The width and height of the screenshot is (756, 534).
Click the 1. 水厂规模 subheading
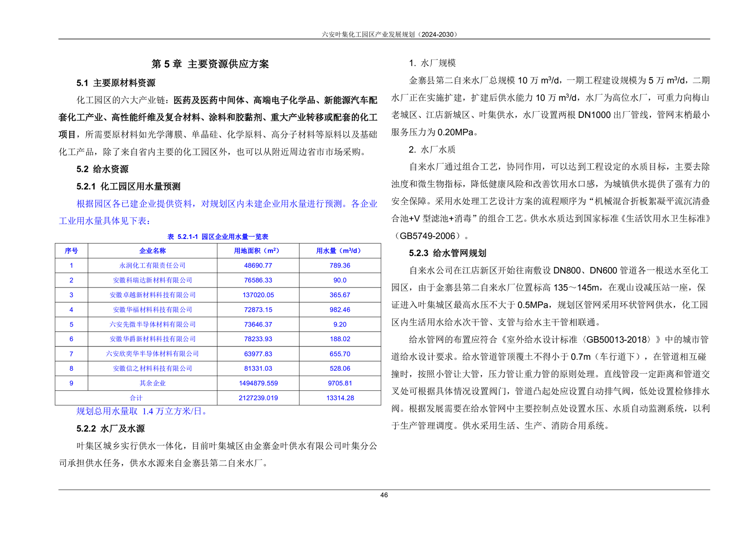(x=432, y=63)
